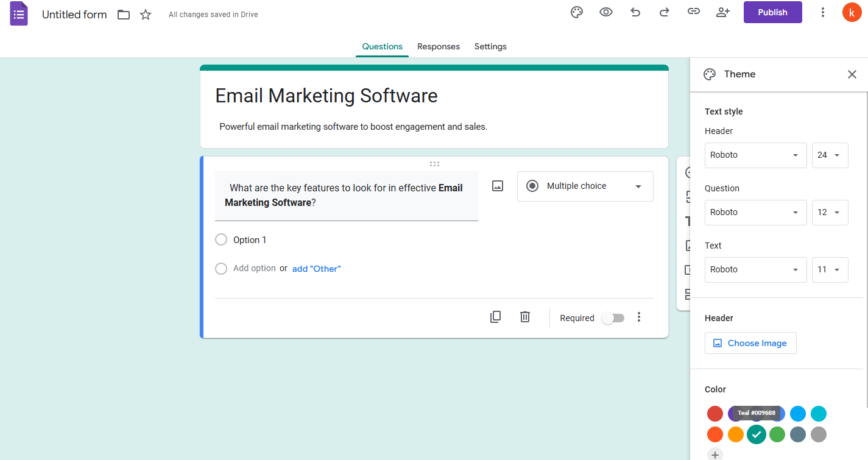This screenshot has height=460, width=868.
Task: Open the theme customization palette icon
Action: coord(577,12)
